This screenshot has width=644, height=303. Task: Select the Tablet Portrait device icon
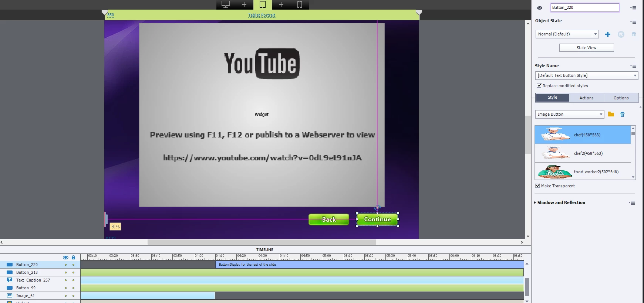pos(263,4)
